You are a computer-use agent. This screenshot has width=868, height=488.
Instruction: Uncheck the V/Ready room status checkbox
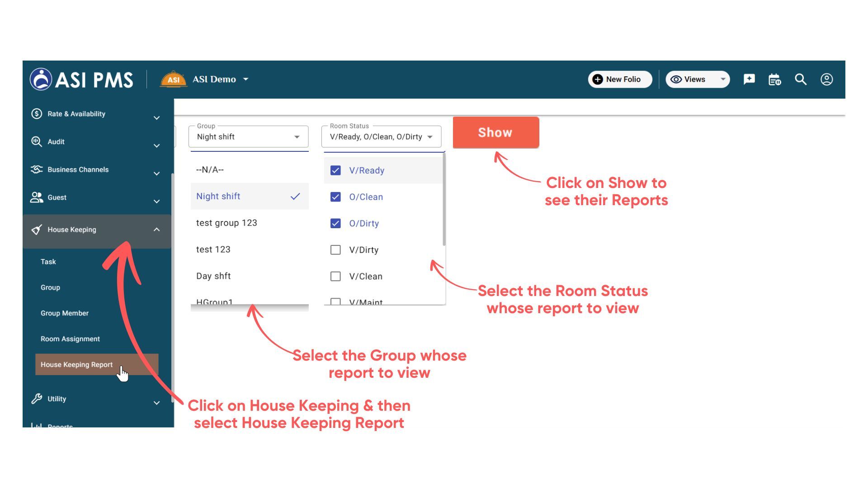tap(335, 170)
